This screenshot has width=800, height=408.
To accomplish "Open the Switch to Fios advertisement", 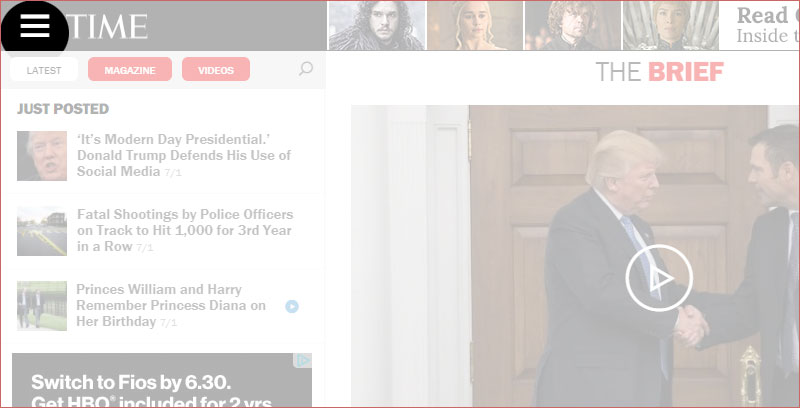I will [x=162, y=380].
